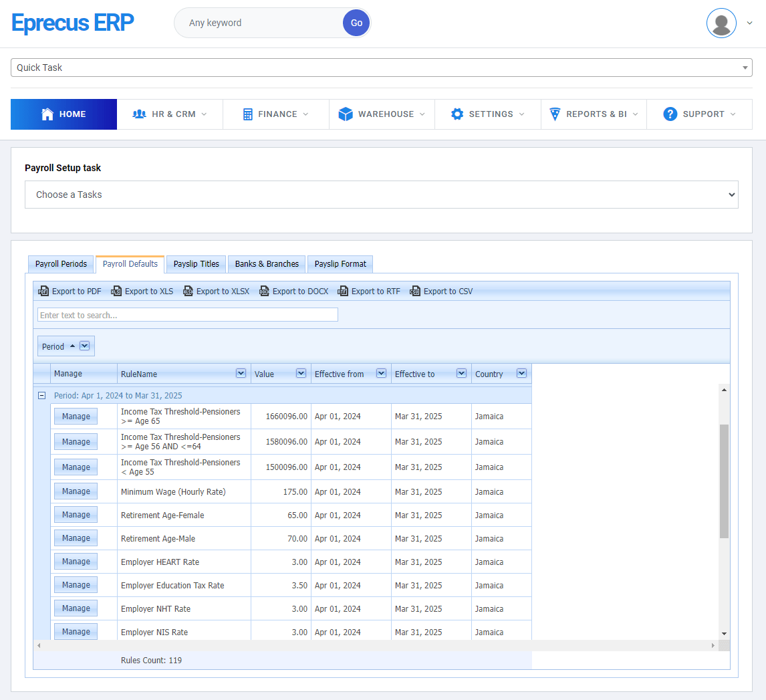Viewport: 766px width, 700px height.
Task: Open the Value column filter dropdown
Action: 301,373
